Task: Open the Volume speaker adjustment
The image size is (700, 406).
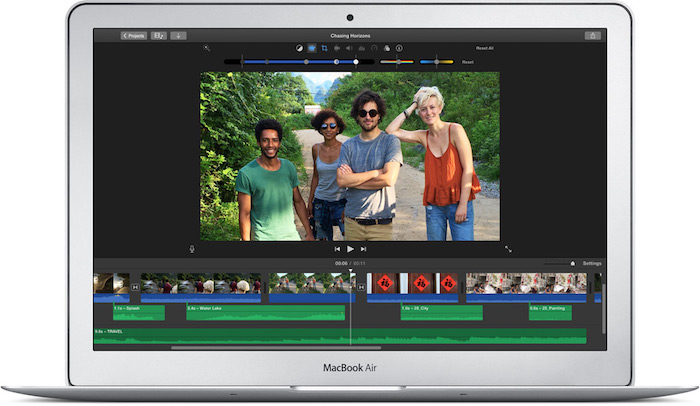Action: pos(349,48)
